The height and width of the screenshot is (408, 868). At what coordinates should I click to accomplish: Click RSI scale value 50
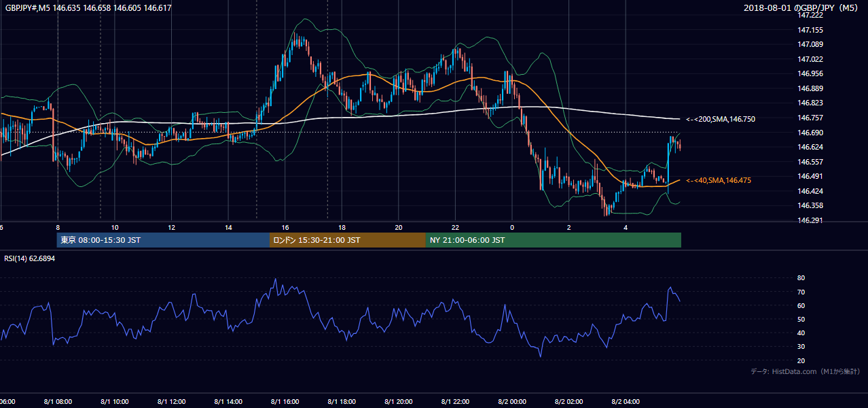801,319
